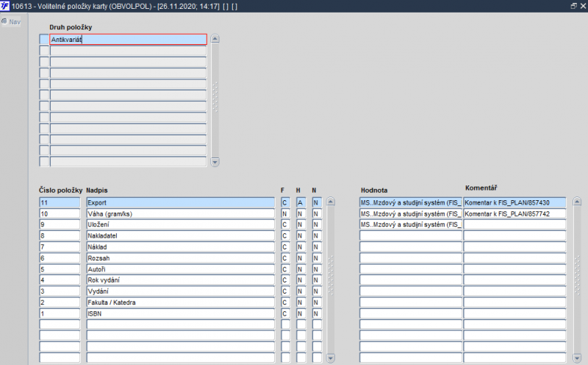Click the Hodnota column header

374,190
